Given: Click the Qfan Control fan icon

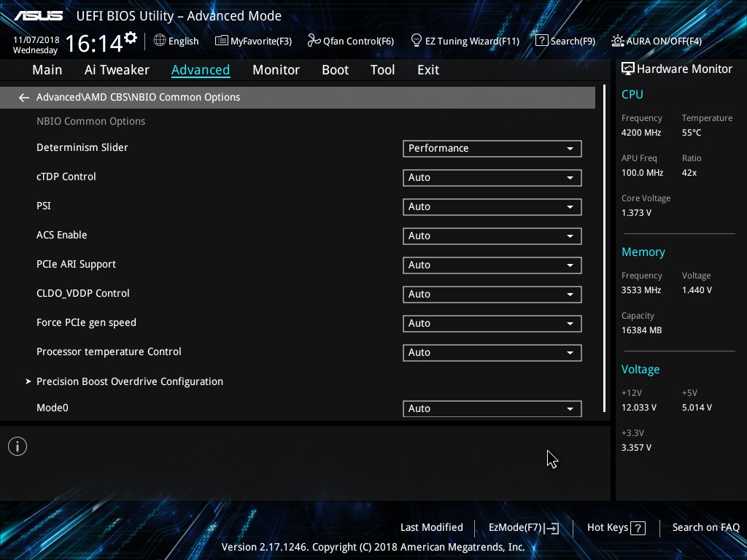Looking at the screenshot, I should pos(314,41).
